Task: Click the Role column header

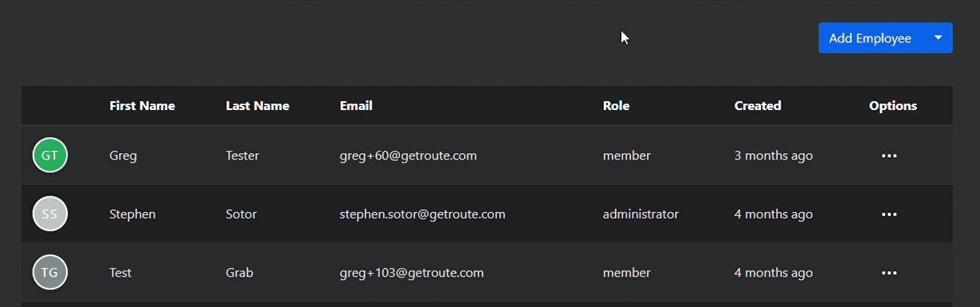Action: click(x=616, y=105)
